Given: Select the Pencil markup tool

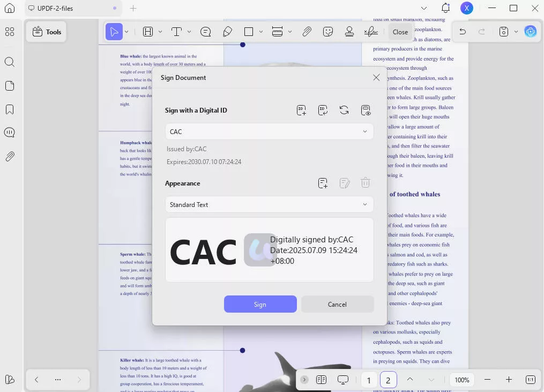Looking at the screenshot, I should point(227,32).
